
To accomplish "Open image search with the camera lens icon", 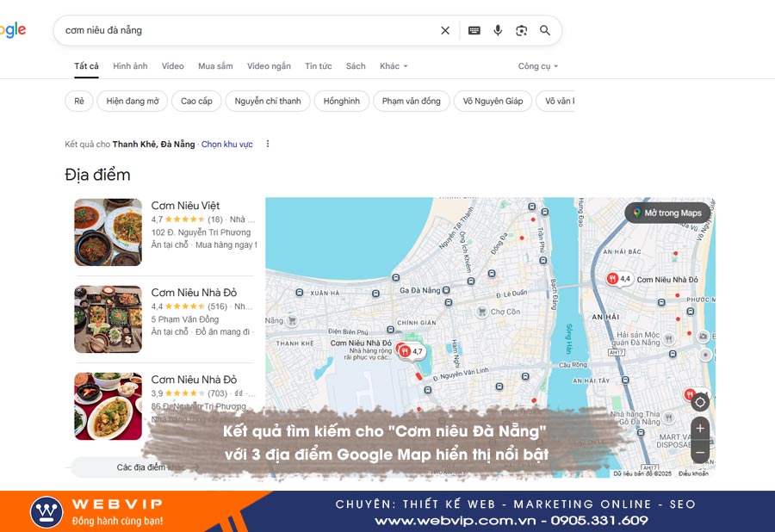I will coord(522,31).
